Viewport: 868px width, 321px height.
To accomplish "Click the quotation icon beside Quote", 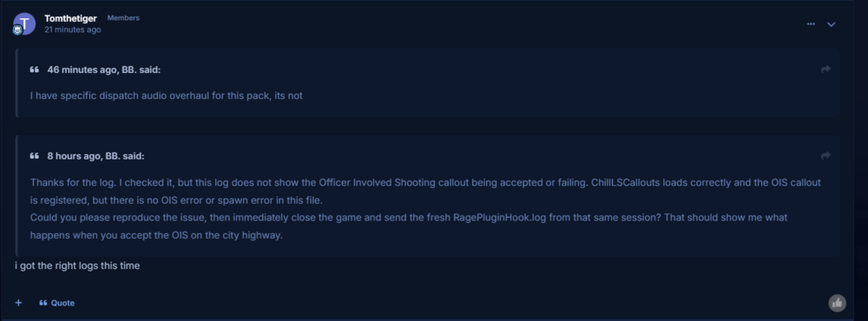I will 43,303.
